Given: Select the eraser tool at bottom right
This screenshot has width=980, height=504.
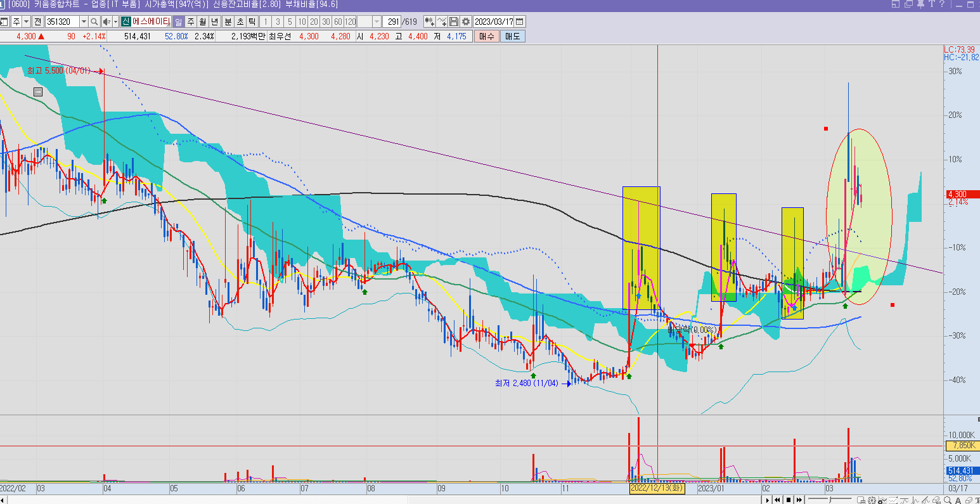Looking at the screenshot, I should tap(969, 500).
